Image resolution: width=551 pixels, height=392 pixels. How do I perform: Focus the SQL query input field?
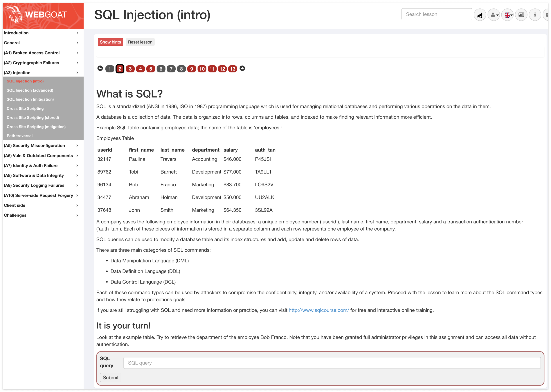tap(332, 363)
